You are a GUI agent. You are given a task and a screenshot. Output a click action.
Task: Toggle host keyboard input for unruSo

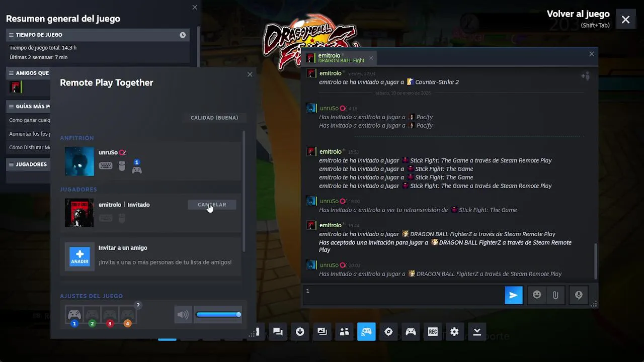[106, 166]
